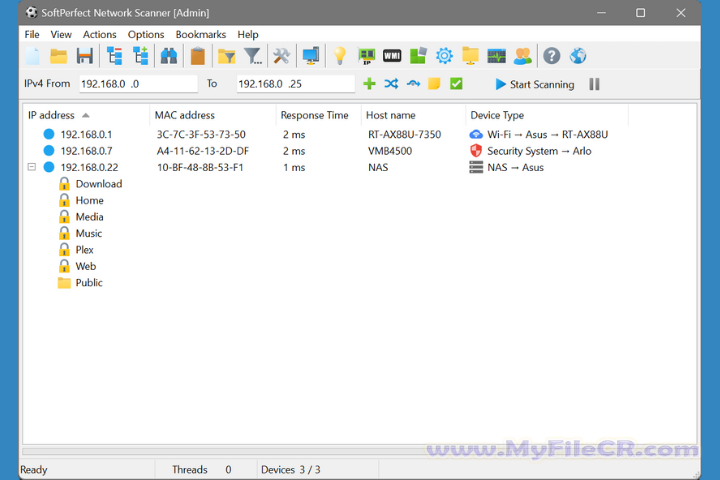Open the Help menu

(248, 34)
